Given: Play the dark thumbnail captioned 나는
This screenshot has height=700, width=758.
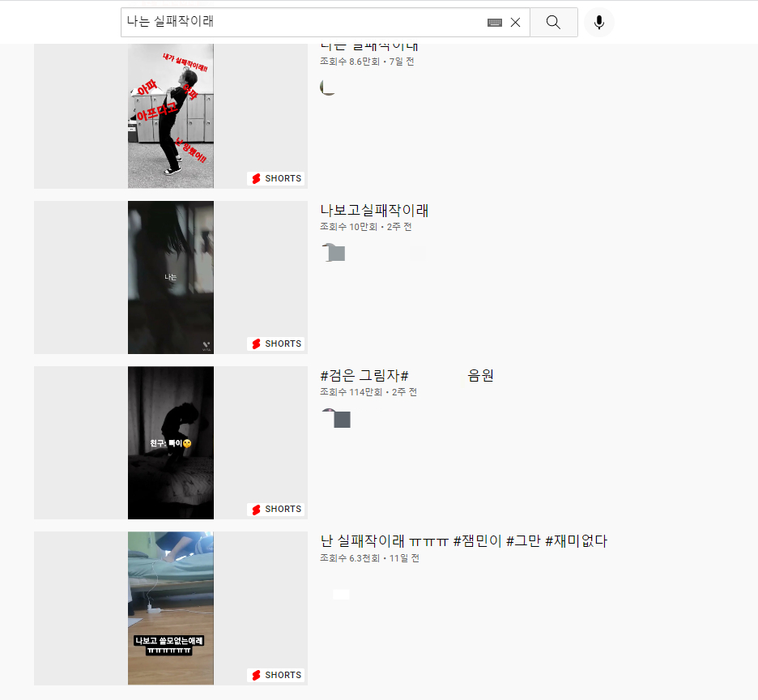Looking at the screenshot, I should (x=171, y=277).
